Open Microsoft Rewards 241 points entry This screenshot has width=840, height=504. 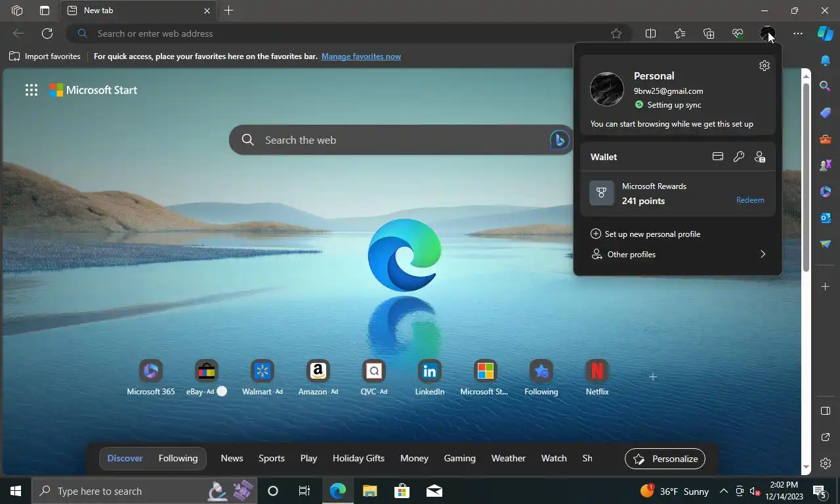(677, 194)
